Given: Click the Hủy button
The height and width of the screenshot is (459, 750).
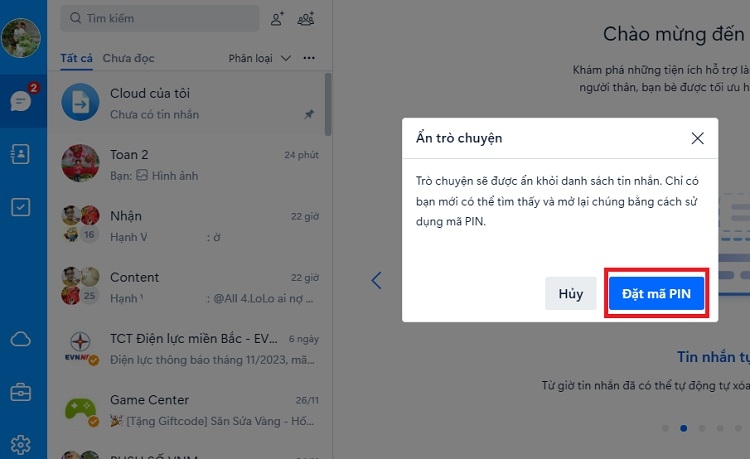Looking at the screenshot, I should tap(571, 293).
